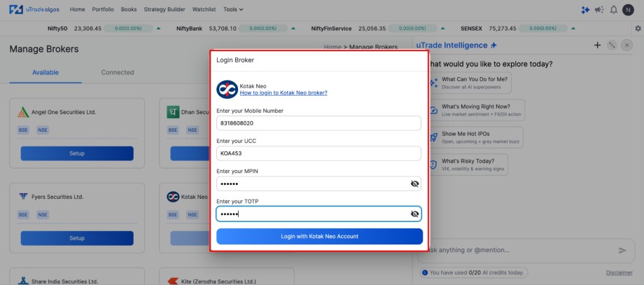Open ticker settings gear icon

click(638, 28)
